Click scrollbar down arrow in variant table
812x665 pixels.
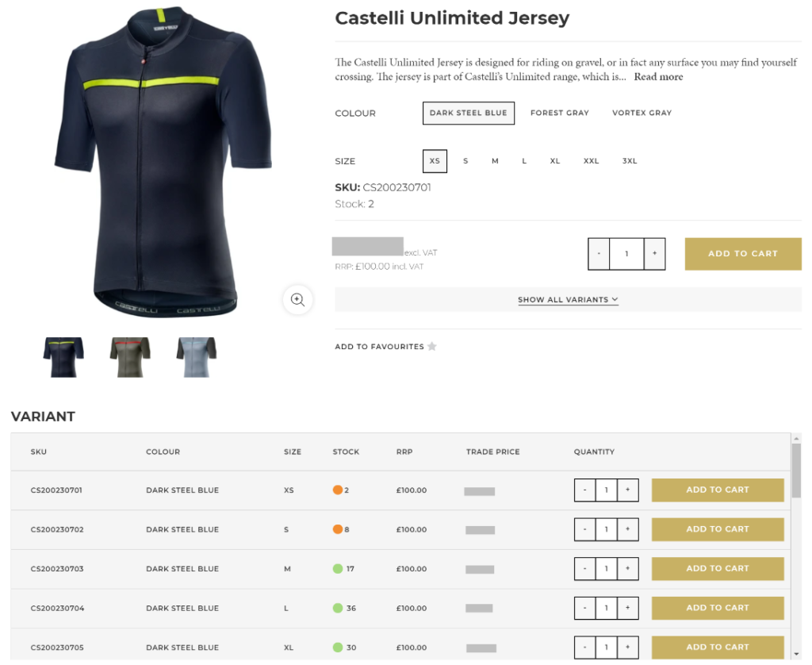coord(796,655)
